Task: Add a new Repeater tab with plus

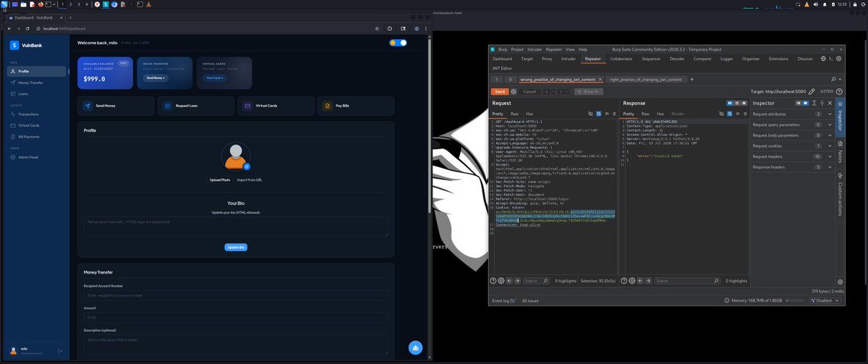Action: pos(692,79)
